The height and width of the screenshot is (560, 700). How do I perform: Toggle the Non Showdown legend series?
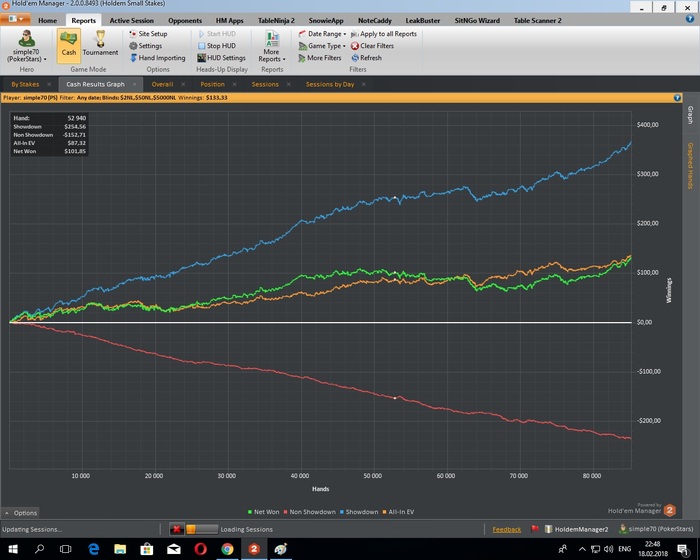(309, 512)
